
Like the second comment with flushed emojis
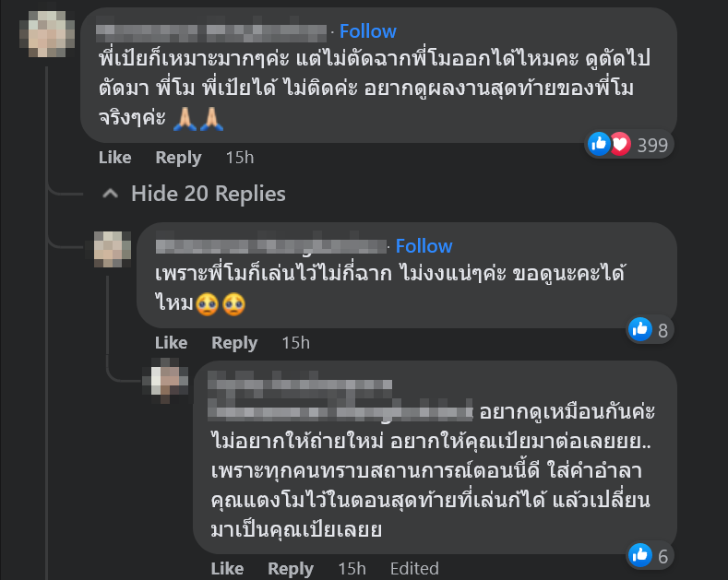pyautogui.click(x=171, y=342)
